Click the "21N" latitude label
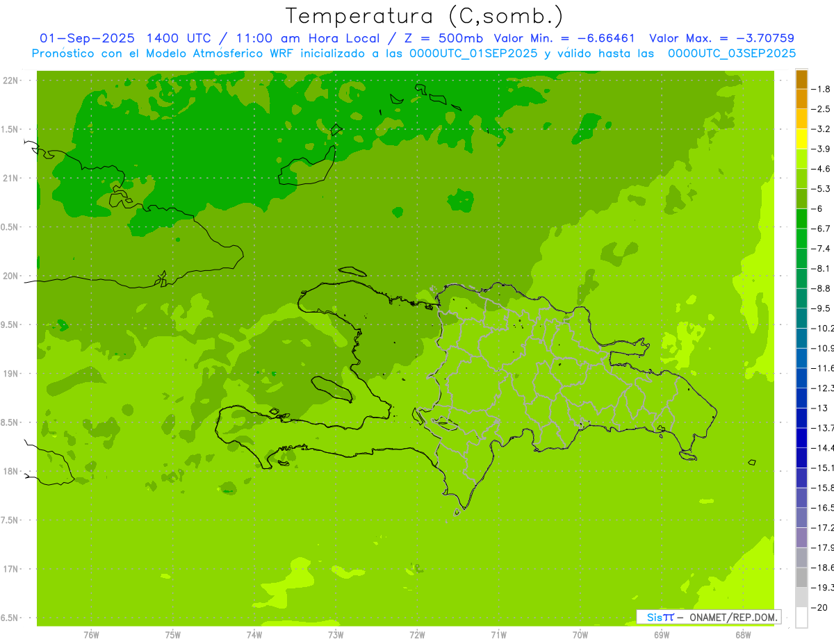Screen dimensions: 834x644 (10, 179)
